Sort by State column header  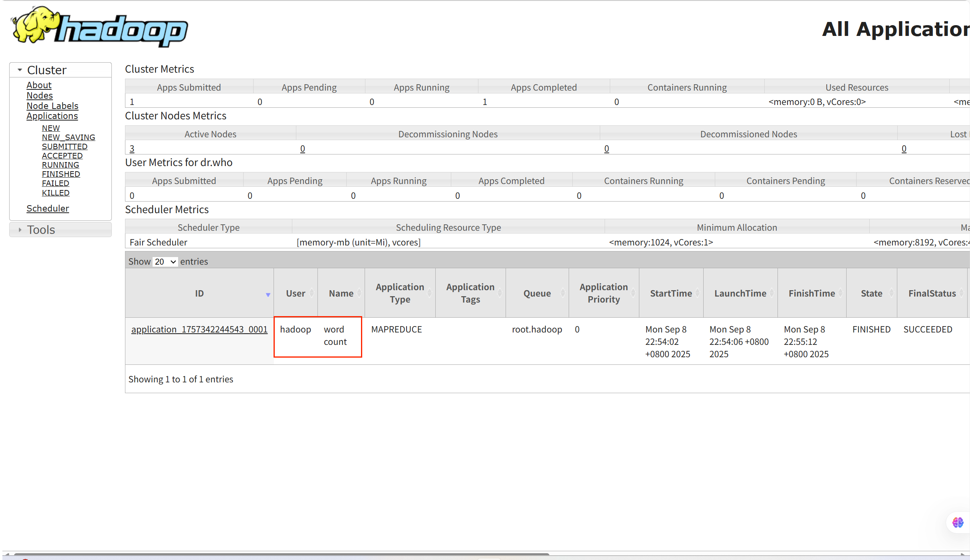871,293
